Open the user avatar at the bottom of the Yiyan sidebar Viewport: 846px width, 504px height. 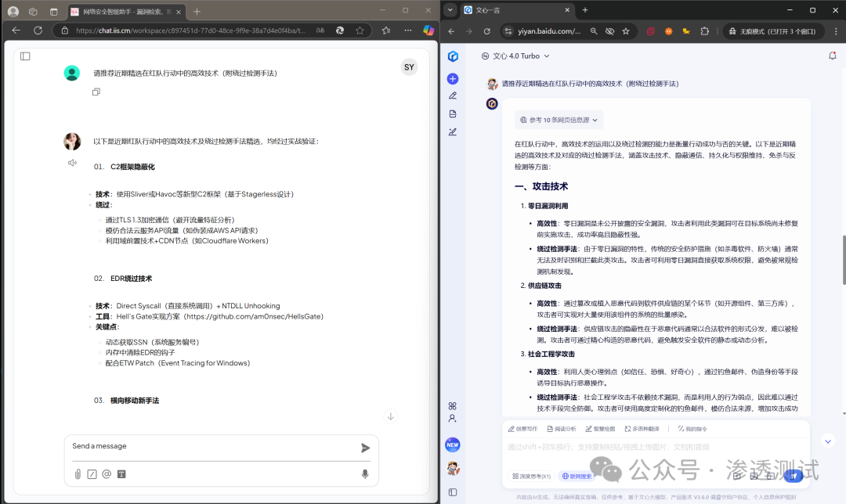click(453, 469)
